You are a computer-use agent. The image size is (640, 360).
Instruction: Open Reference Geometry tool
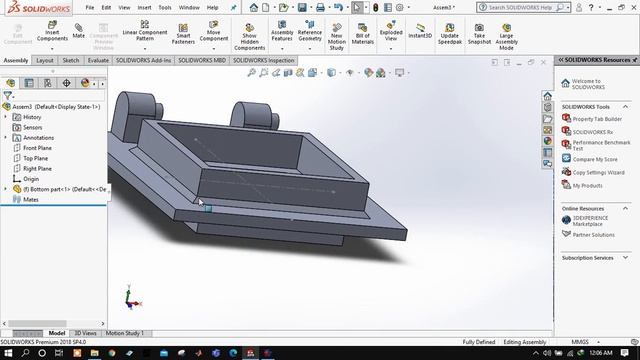click(310, 31)
